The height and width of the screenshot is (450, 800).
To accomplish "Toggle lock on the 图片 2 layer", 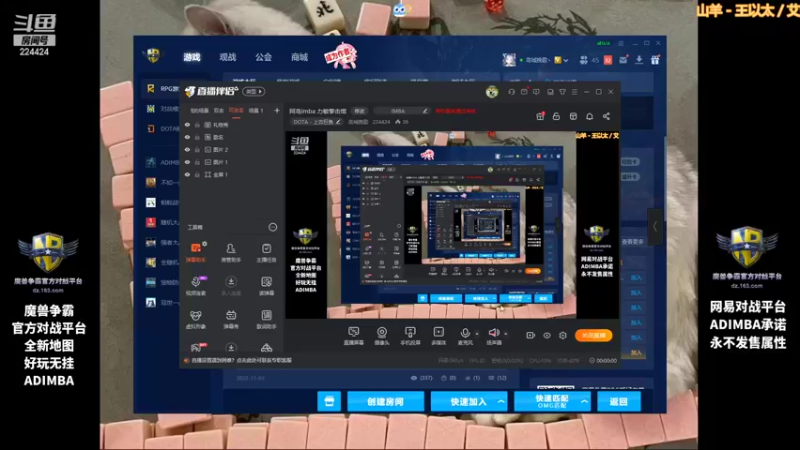I will [x=197, y=149].
